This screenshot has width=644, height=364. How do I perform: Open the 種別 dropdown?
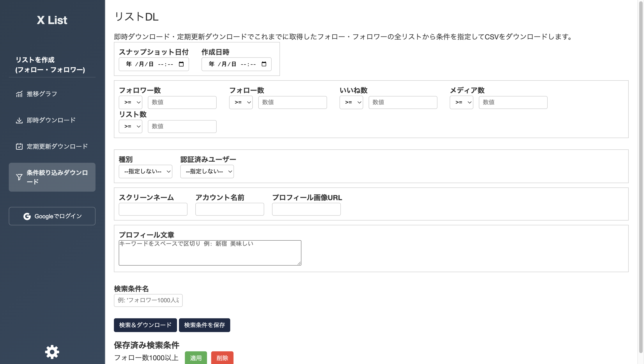coord(145,171)
